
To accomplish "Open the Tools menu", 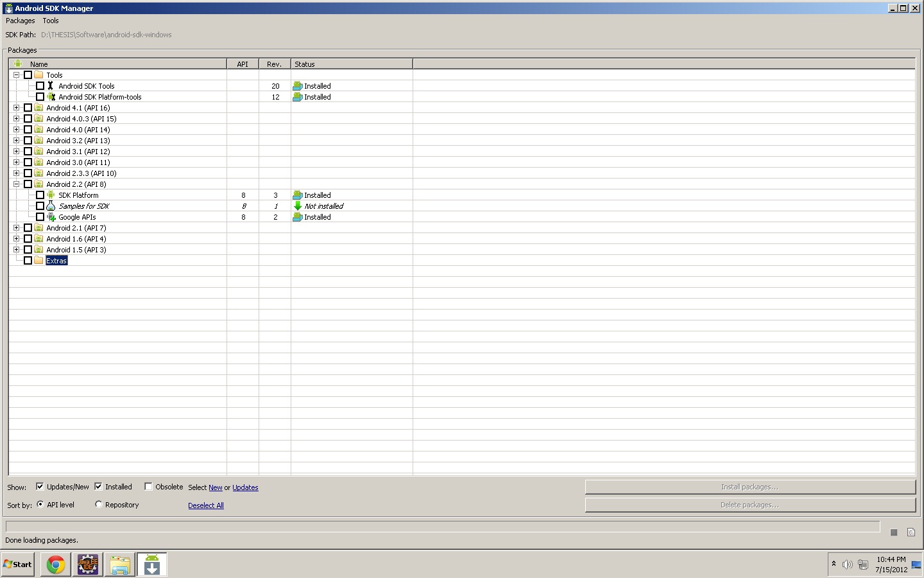I will [51, 21].
